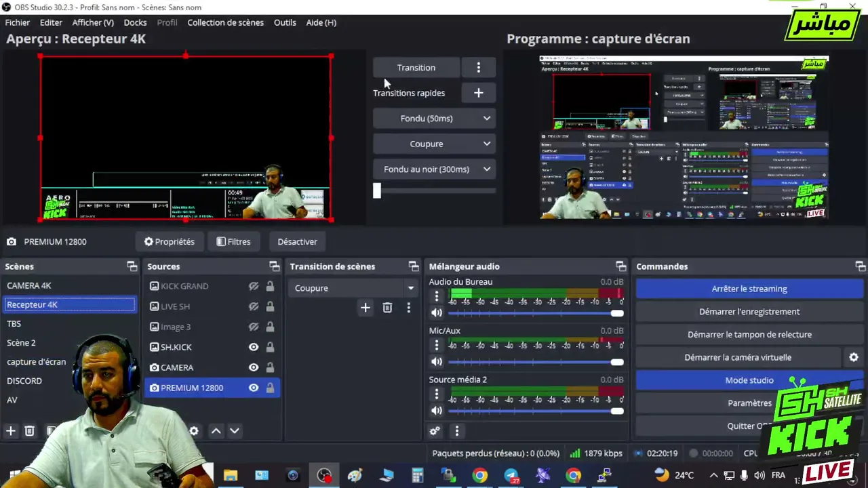Open Calculator from the taskbar
Viewport: 868px width, 488px height.
[418, 476]
